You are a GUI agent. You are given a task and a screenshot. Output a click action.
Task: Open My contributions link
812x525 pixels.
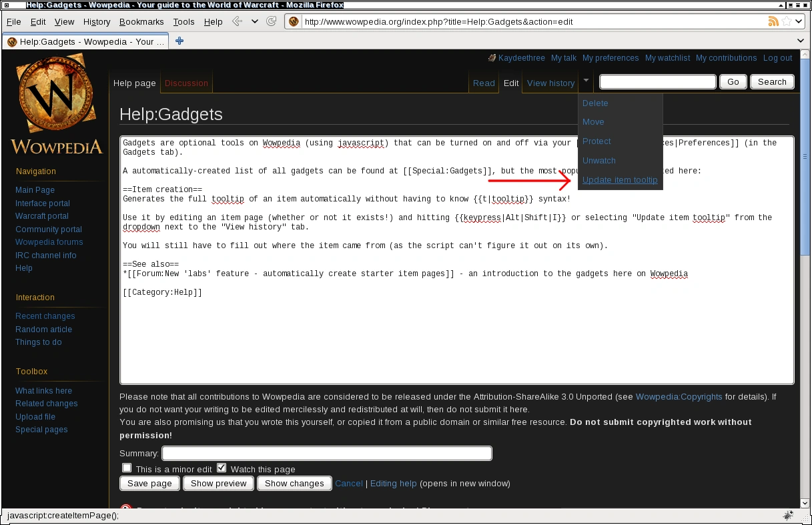click(x=727, y=58)
